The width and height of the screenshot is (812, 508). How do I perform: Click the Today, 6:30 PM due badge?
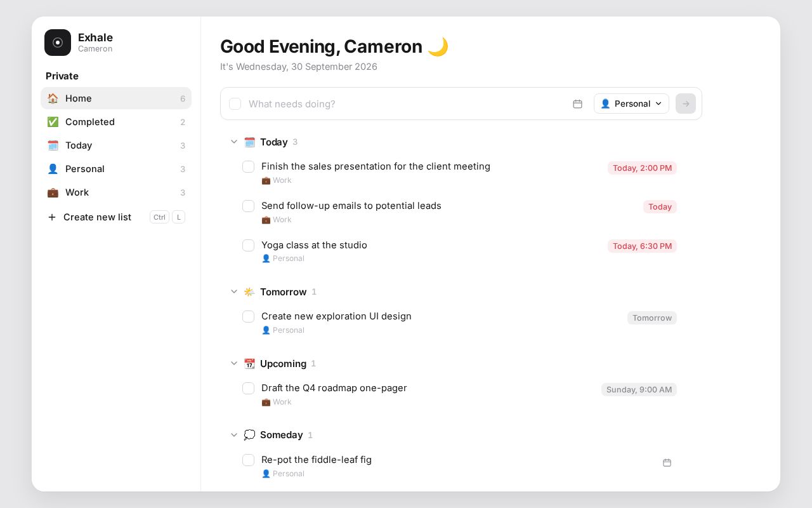pyautogui.click(x=642, y=246)
